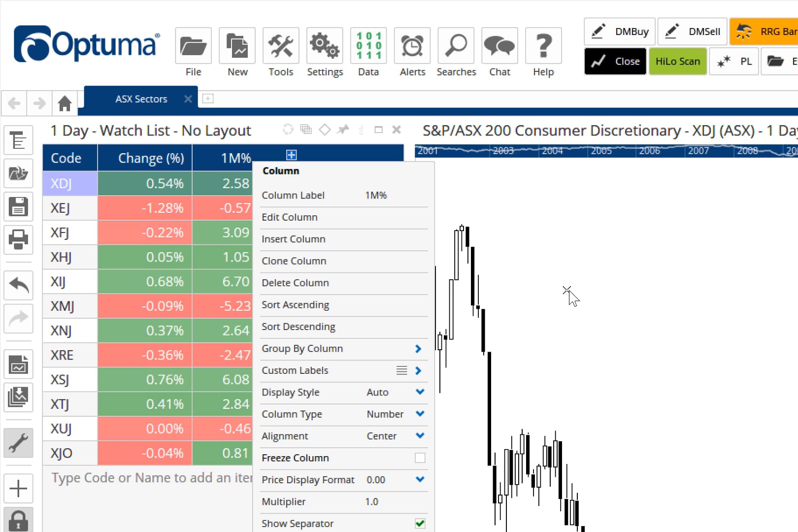
Task: Click the watch list refresh icon
Action: coord(288,130)
